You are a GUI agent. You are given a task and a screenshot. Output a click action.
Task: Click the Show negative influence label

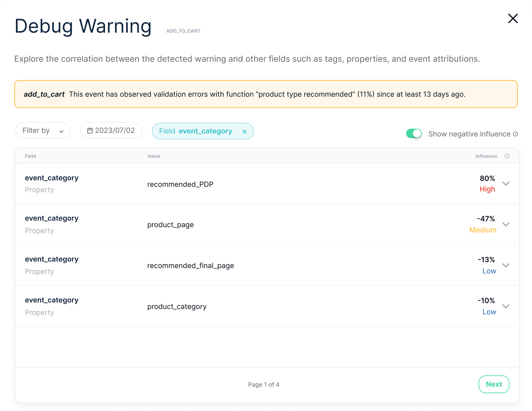coord(469,134)
